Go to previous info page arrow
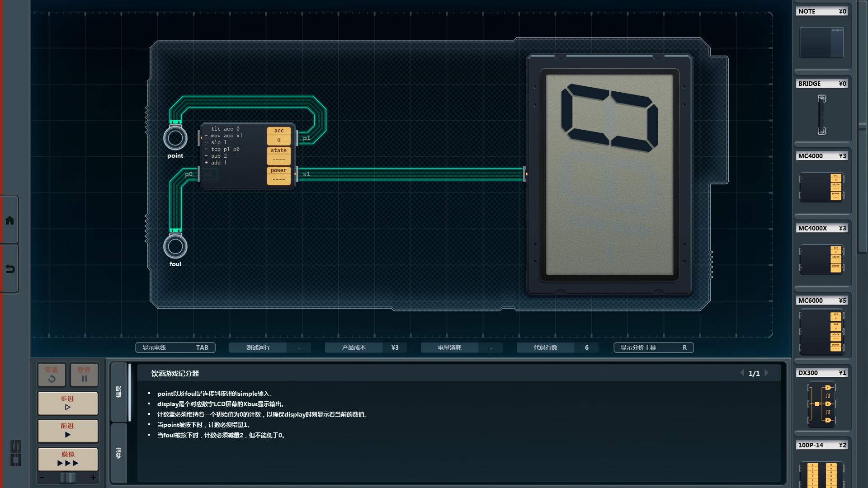The image size is (868, 488). (742, 373)
